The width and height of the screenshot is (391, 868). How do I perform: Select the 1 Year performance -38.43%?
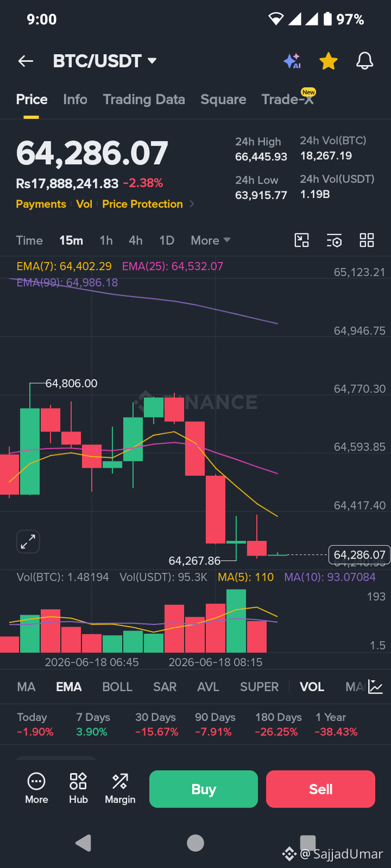click(x=336, y=732)
